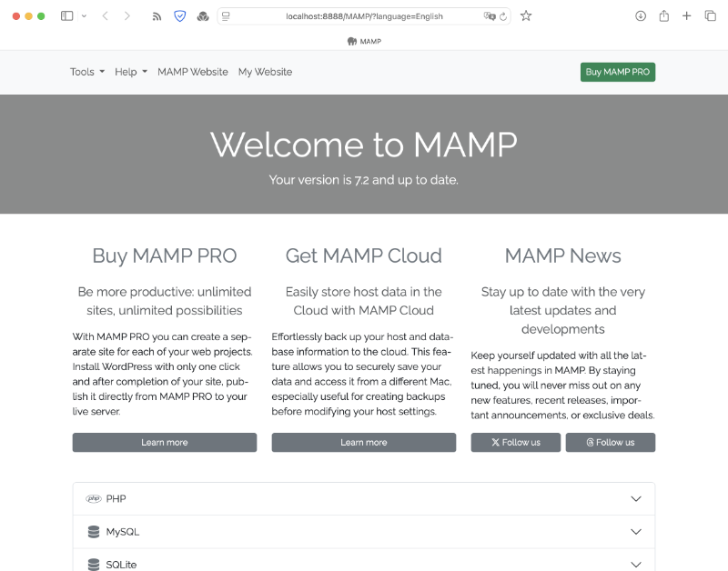This screenshot has height=571, width=728.
Task: Open the Help dropdown menu
Action: coord(131,72)
